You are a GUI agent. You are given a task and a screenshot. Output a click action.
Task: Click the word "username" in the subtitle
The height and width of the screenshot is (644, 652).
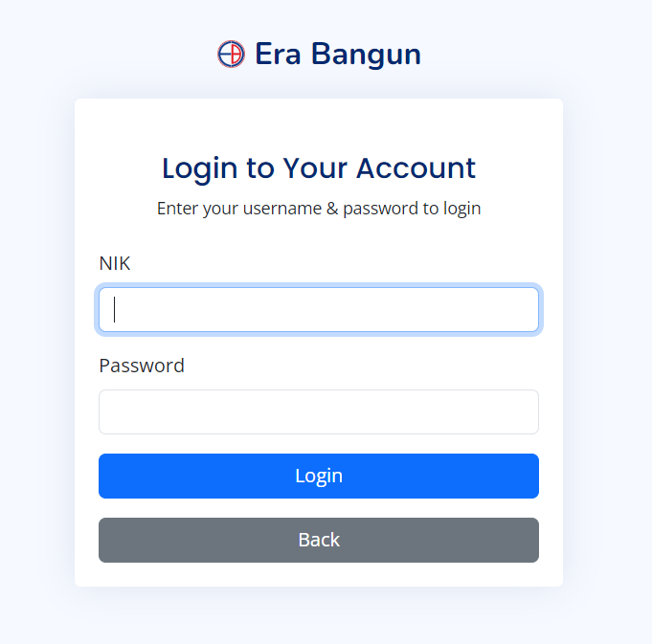tap(282, 209)
